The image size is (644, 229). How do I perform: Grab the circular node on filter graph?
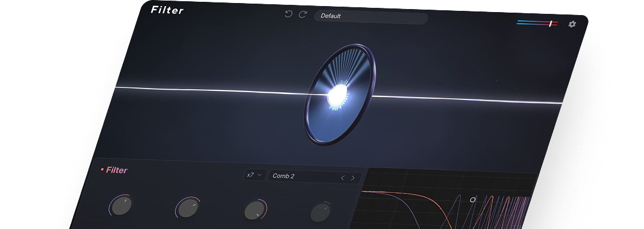coord(473,200)
